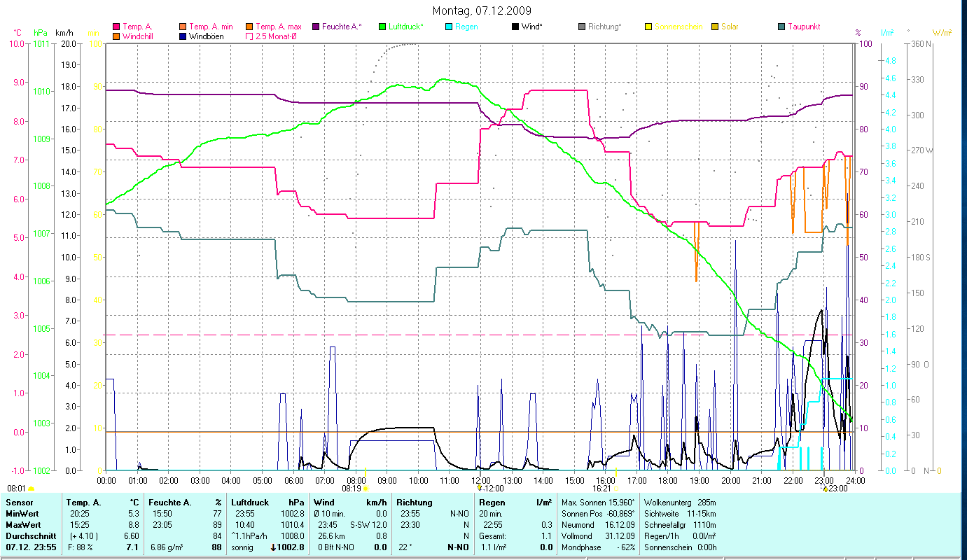Click the S-SW 12.0 wind maximum
The image size is (967, 560).
pyautogui.click(x=368, y=524)
